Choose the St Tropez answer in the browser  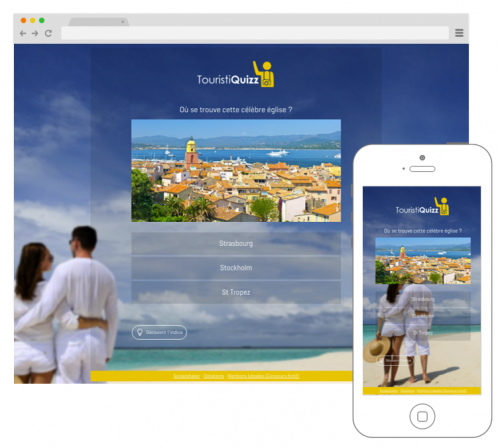coord(236,292)
